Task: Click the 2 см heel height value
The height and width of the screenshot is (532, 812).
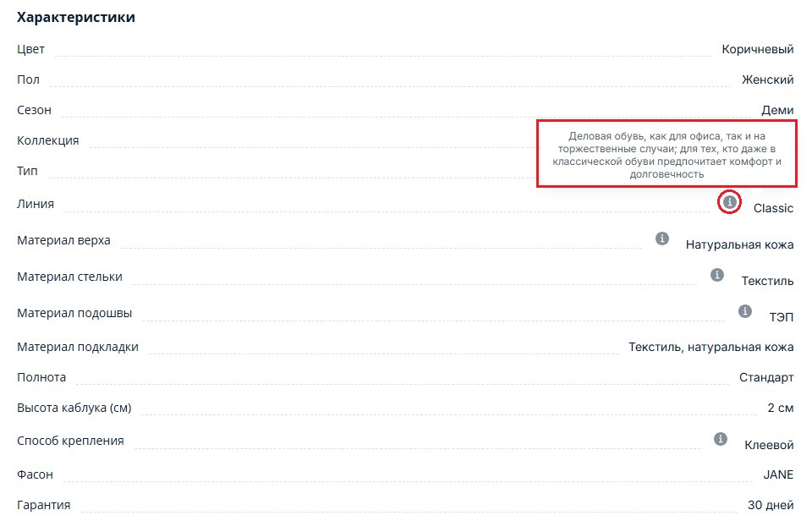Action: 780,408
